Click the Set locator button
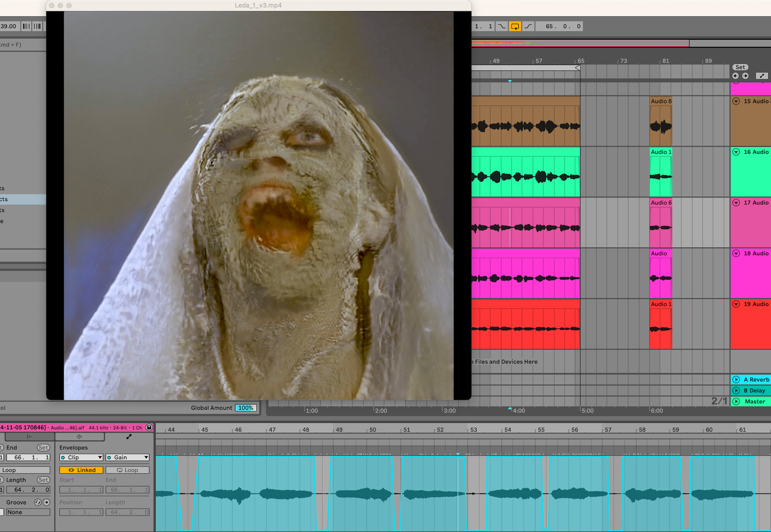 tap(740, 67)
